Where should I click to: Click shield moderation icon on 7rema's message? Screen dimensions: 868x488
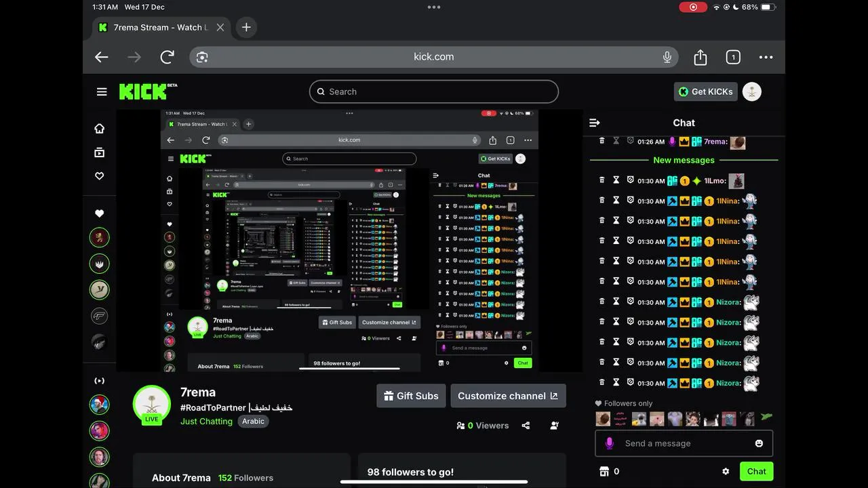click(x=630, y=141)
